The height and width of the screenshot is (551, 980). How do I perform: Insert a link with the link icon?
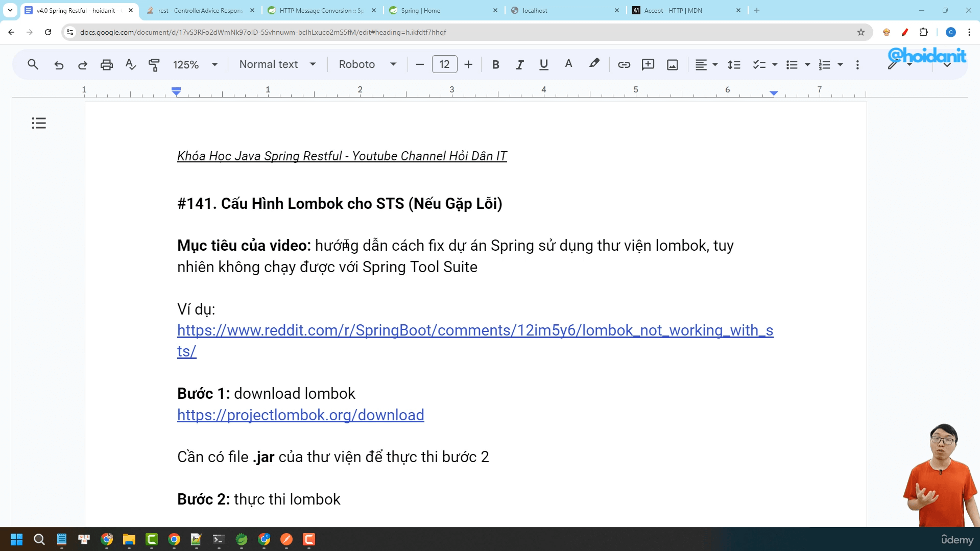pyautogui.click(x=624, y=65)
